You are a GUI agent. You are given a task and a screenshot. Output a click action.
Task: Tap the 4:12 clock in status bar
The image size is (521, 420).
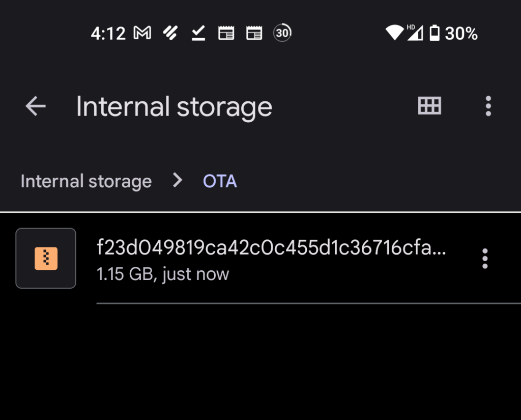tap(108, 33)
